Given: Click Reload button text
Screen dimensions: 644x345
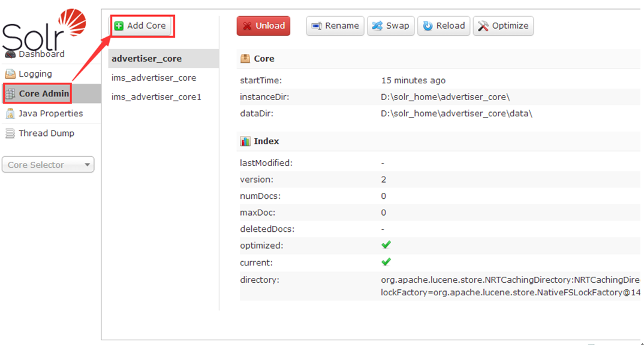Looking at the screenshot, I should [450, 26].
